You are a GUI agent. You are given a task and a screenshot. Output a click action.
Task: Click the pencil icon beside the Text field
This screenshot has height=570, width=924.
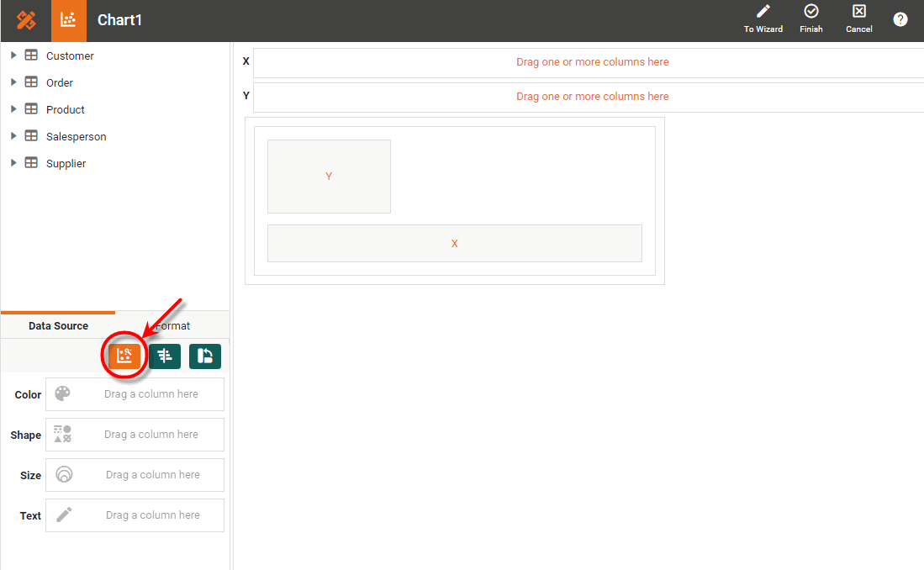pos(62,515)
